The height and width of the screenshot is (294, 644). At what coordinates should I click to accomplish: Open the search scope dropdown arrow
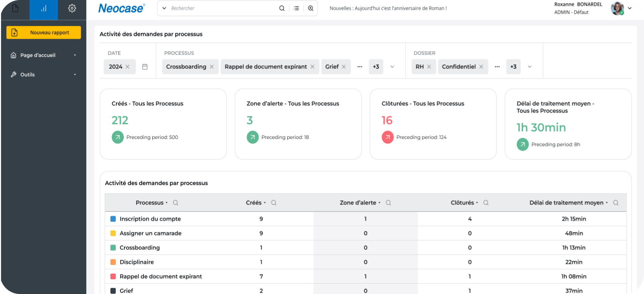(x=164, y=8)
